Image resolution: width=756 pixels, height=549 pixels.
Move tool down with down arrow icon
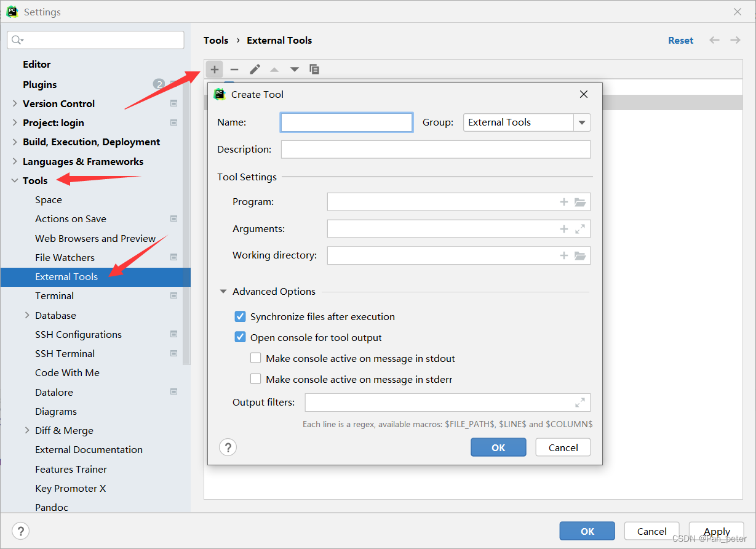[x=295, y=69]
